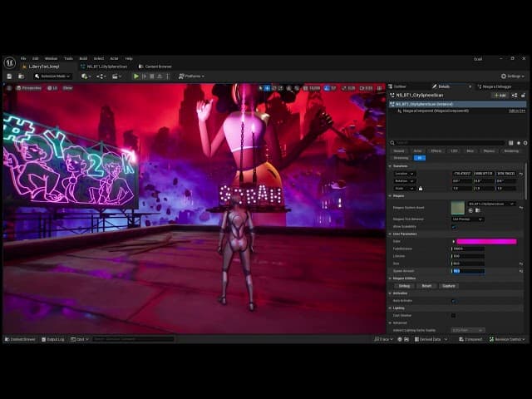Image resolution: width=532 pixels, height=399 pixels.
Task: Toggle grid snapping in viewport toolbar
Action: (x=305, y=88)
